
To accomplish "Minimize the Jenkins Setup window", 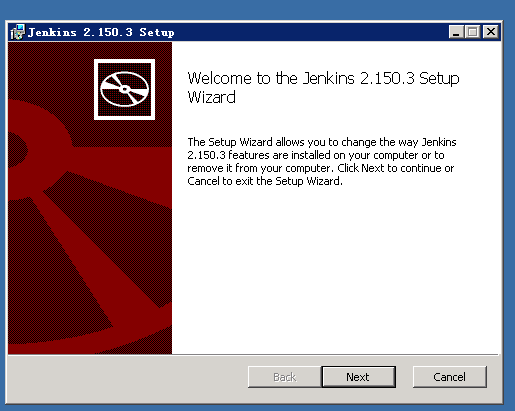I will point(456,32).
